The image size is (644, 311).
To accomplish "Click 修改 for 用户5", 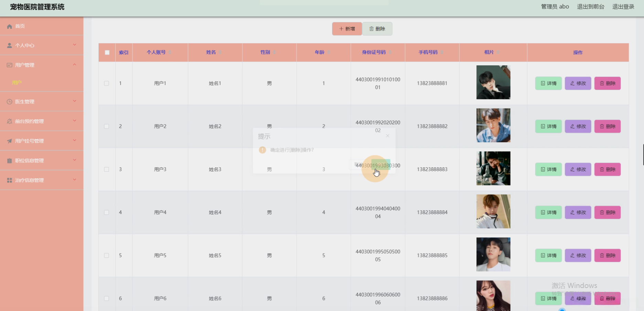I will pos(578,255).
